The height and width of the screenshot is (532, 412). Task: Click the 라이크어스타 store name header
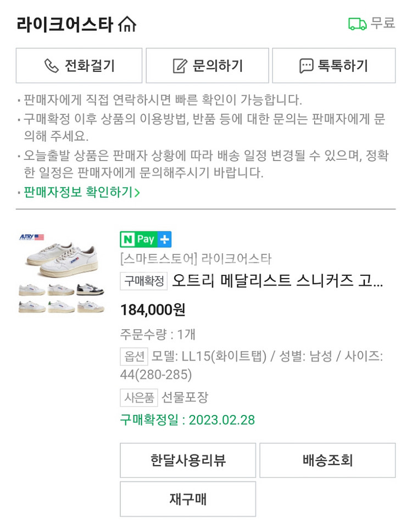(65, 25)
